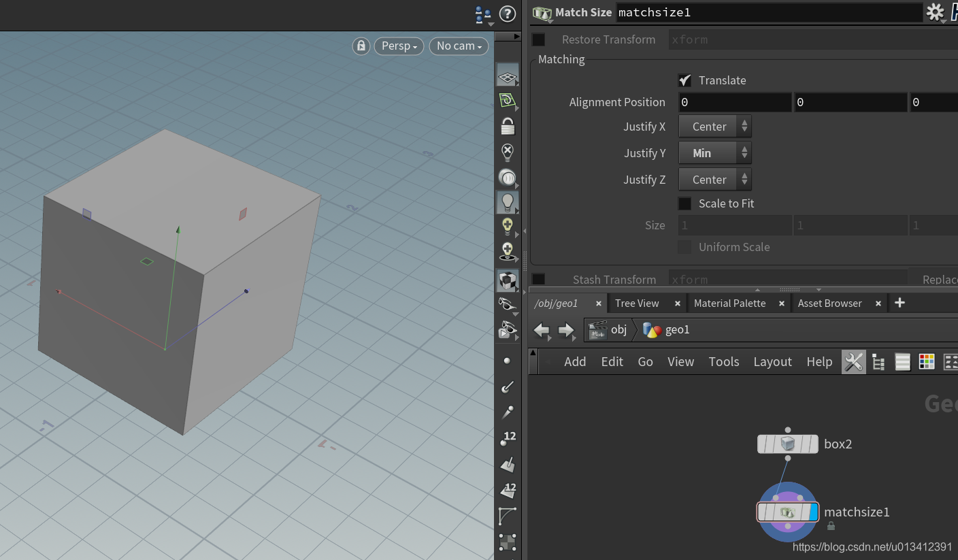Open the node color palette icon

point(927,362)
